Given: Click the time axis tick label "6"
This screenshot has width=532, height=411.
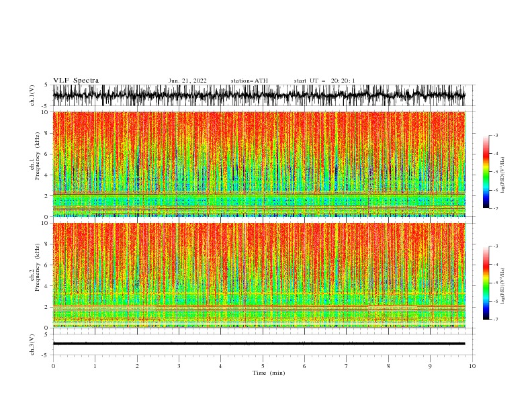Looking at the screenshot, I should [304, 366].
